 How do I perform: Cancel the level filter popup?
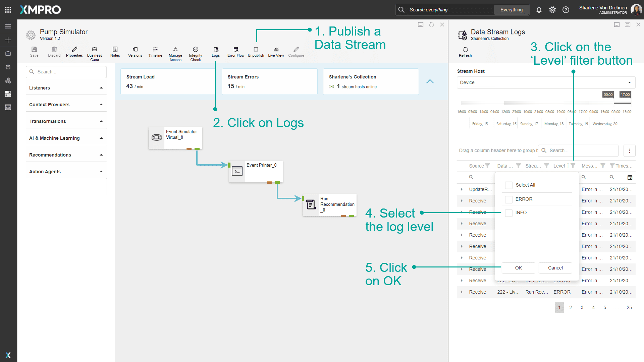tap(555, 268)
